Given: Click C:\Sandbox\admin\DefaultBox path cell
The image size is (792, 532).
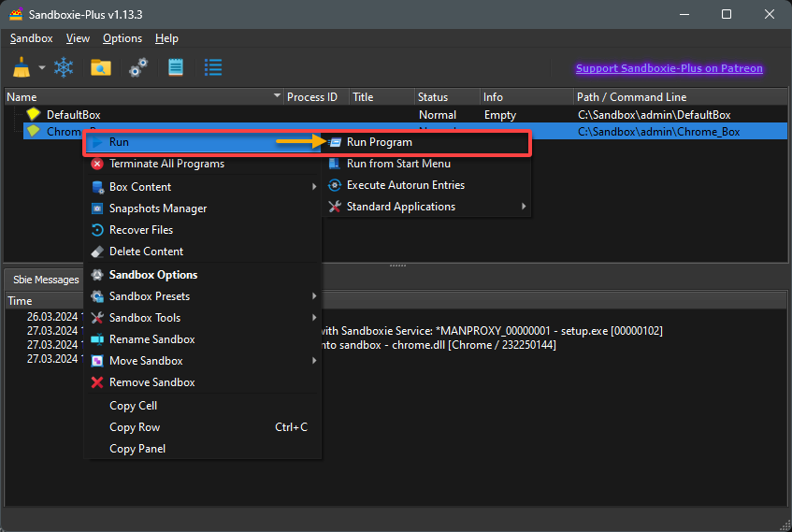Looking at the screenshot, I should pyautogui.click(x=655, y=115).
